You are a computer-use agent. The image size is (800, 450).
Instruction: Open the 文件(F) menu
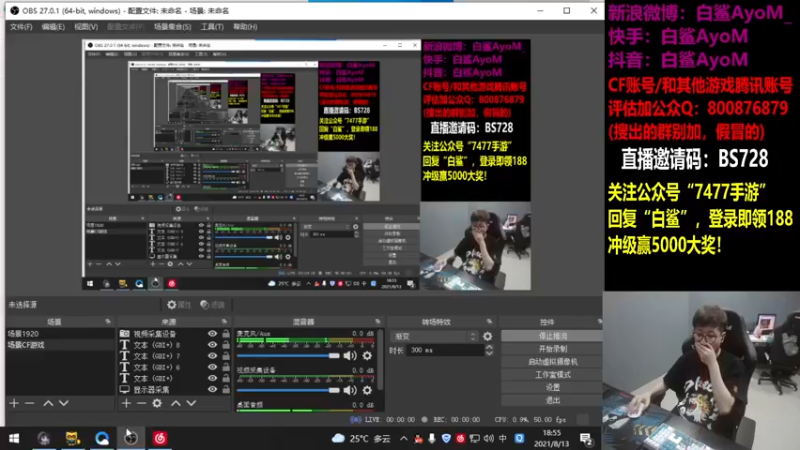coord(21,27)
